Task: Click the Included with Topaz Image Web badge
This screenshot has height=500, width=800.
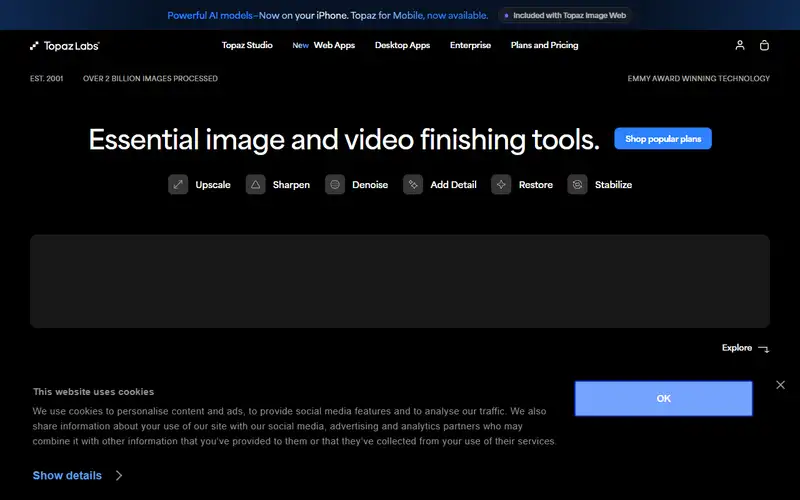Action: (565, 15)
